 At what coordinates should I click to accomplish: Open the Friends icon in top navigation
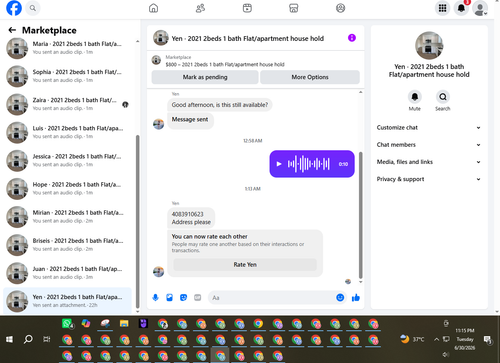pos(200,8)
